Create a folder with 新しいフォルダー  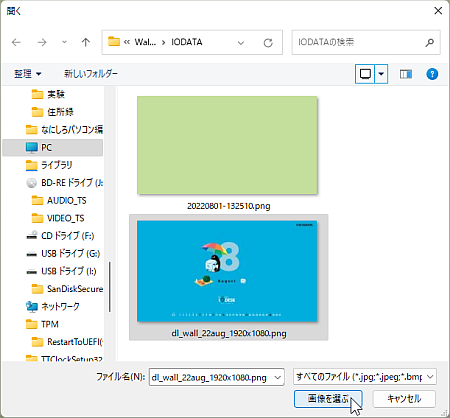(x=91, y=74)
